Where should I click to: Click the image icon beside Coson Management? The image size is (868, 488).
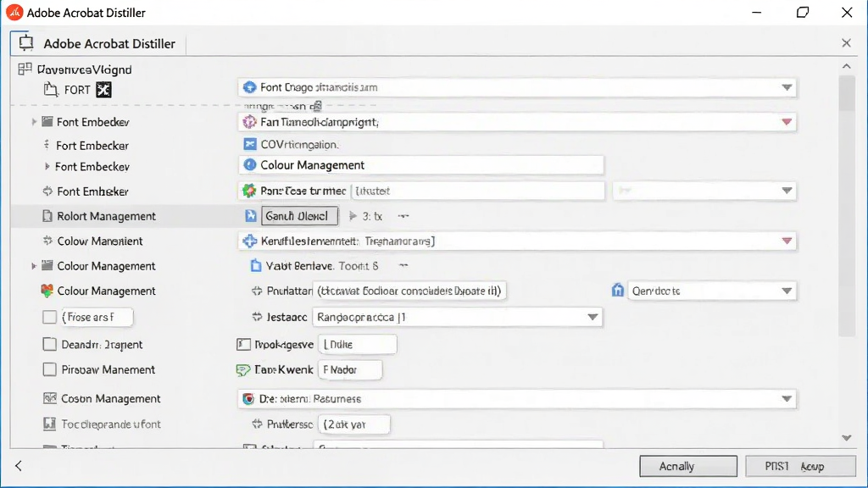coord(50,398)
